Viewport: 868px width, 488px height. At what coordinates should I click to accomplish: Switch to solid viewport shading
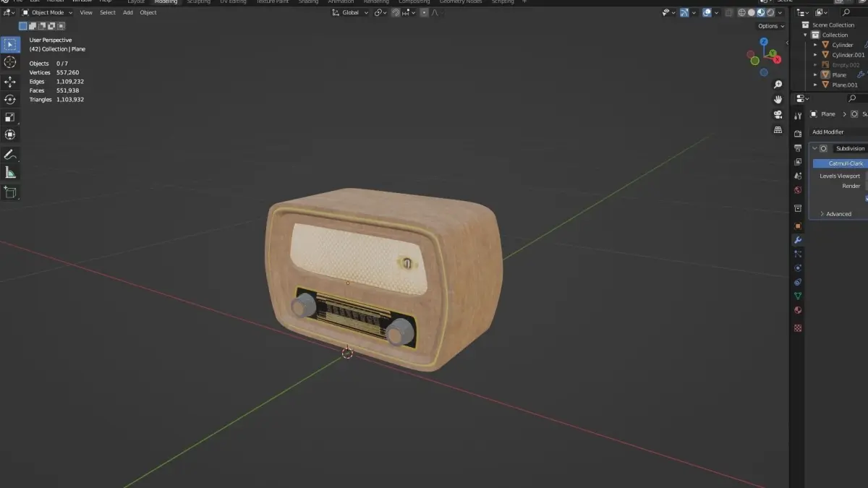click(752, 12)
